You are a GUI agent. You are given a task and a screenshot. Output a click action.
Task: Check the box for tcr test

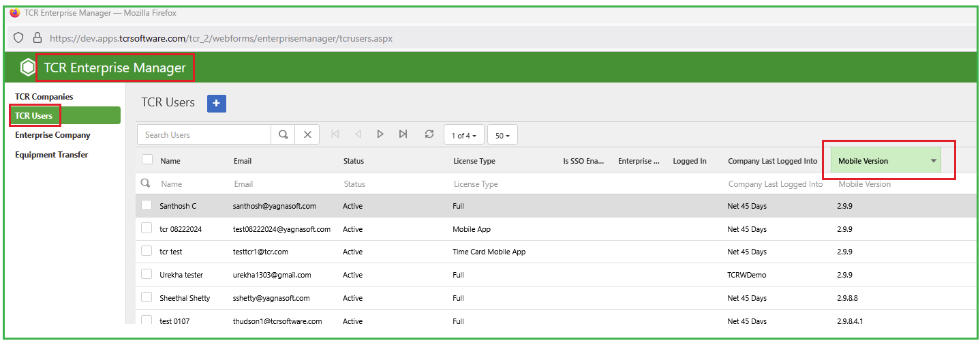tap(147, 250)
